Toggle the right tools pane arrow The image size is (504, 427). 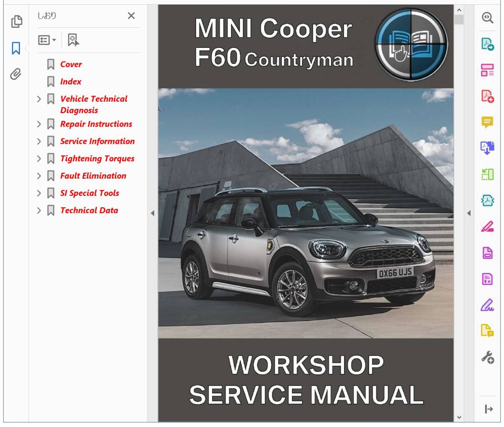coord(469,213)
